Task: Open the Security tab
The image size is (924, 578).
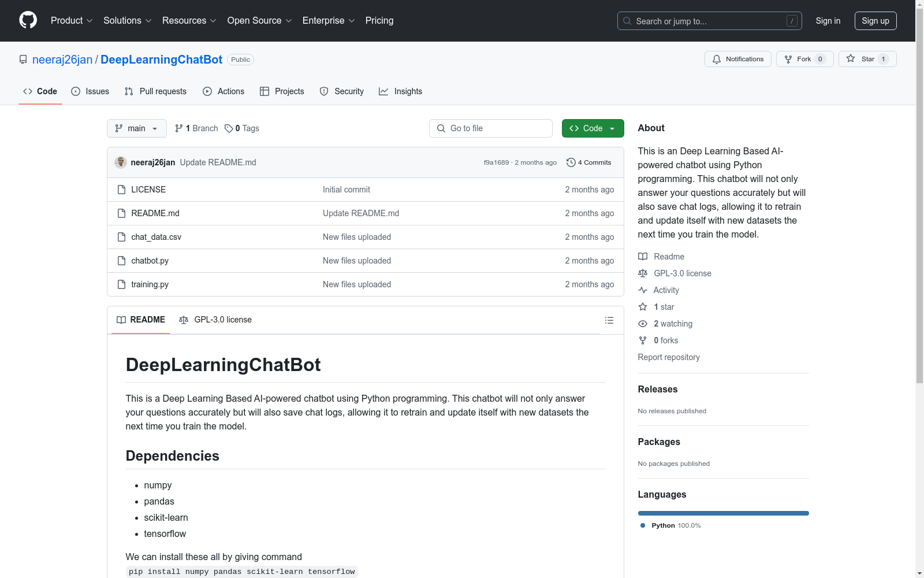Action: coord(342,91)
